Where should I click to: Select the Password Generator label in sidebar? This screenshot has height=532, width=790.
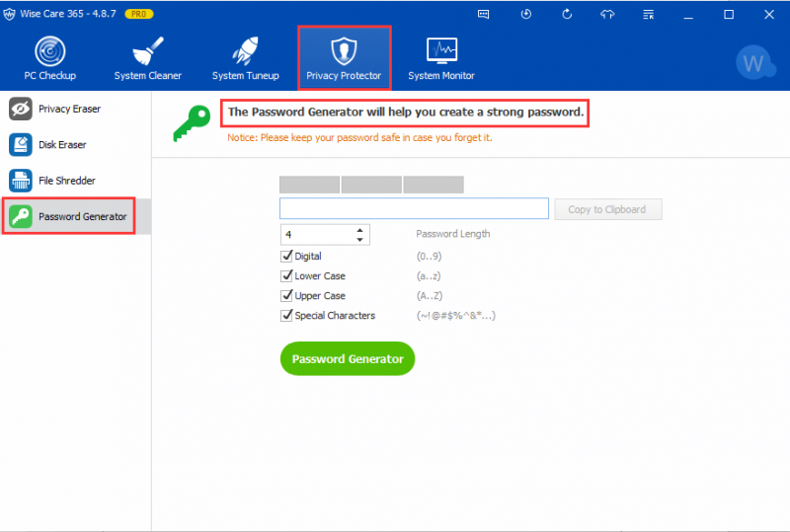(83, 216)
